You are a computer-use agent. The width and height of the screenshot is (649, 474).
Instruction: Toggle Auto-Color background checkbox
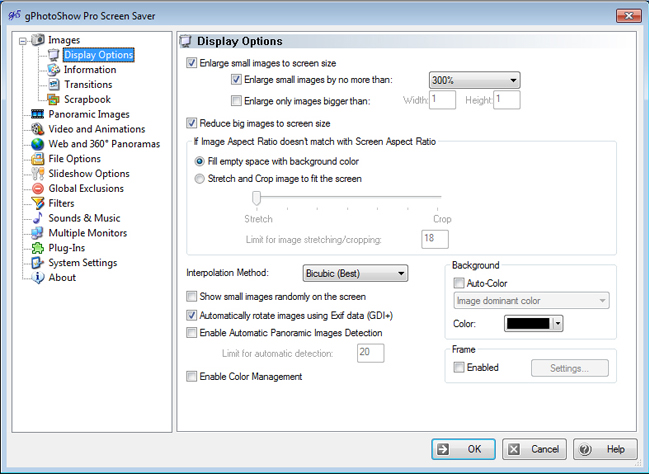[459, 283]
